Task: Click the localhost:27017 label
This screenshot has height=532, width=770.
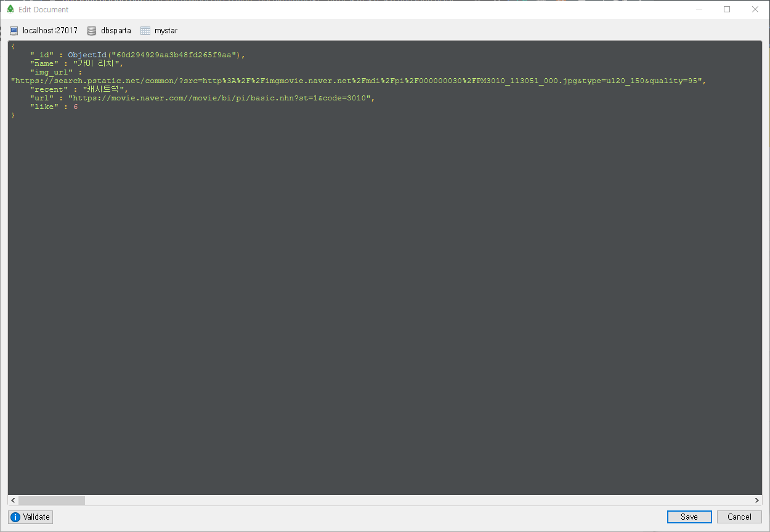Action: (x=50, y=30)
